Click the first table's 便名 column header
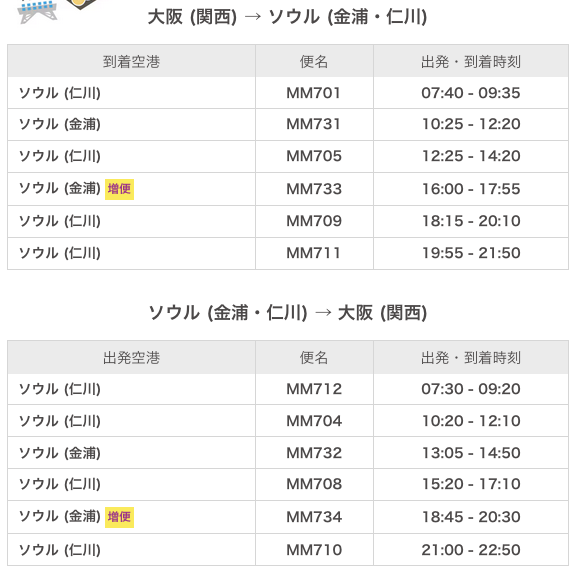The height and width of the screenshot is (575, 575). click(x=314, y=62)
